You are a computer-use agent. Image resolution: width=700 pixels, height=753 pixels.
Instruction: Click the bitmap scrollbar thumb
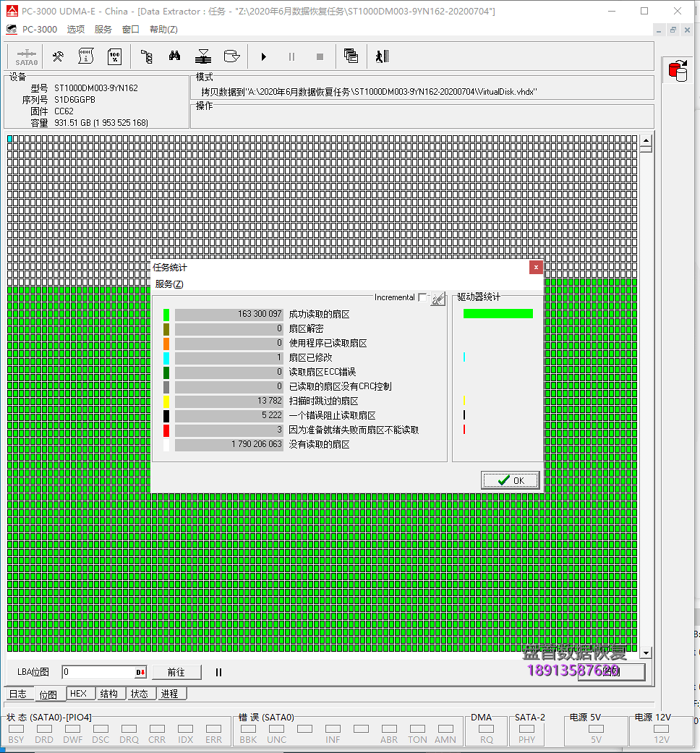click(x=646, y=149)
